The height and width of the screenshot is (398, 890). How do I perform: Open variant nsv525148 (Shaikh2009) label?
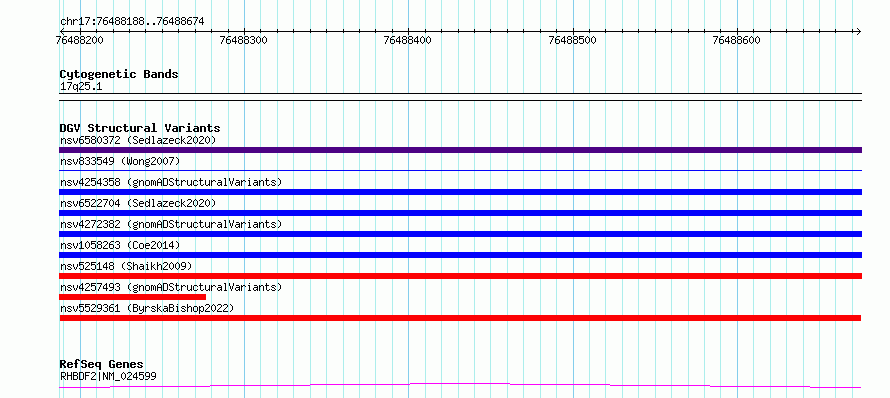click(126, 266)
